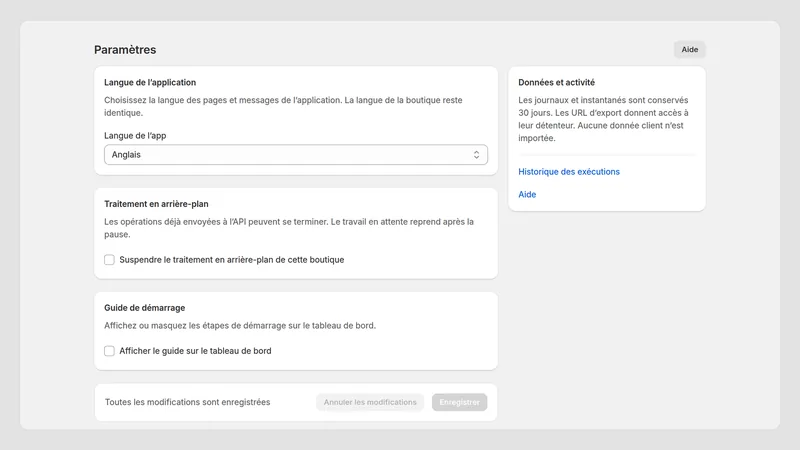Click the 'Affichez ou masquez les étapes' description text
Image resolution: width=800 pixels, height=450 pixels.
point(240,326)
